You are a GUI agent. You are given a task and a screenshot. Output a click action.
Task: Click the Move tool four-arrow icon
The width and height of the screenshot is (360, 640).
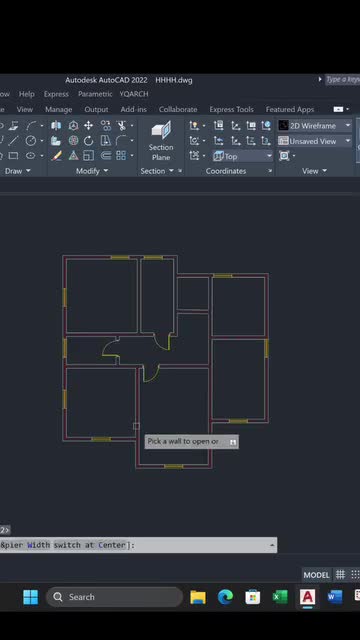pos(88,126)
